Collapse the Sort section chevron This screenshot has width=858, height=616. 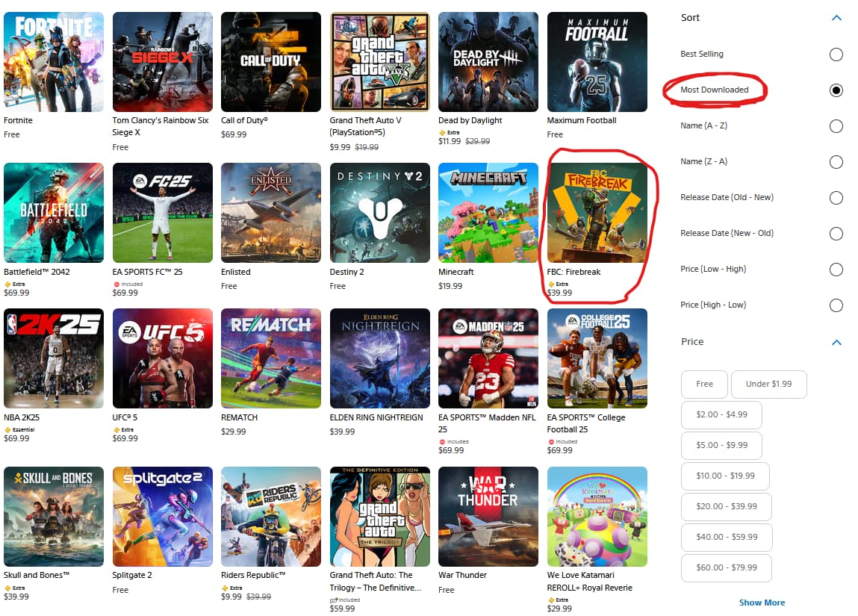pos(836,18)
